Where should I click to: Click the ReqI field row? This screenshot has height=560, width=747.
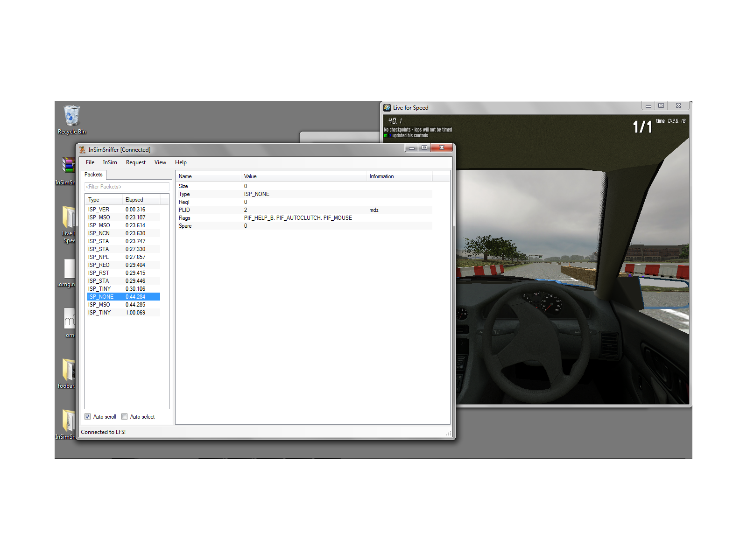click(304, 202)
